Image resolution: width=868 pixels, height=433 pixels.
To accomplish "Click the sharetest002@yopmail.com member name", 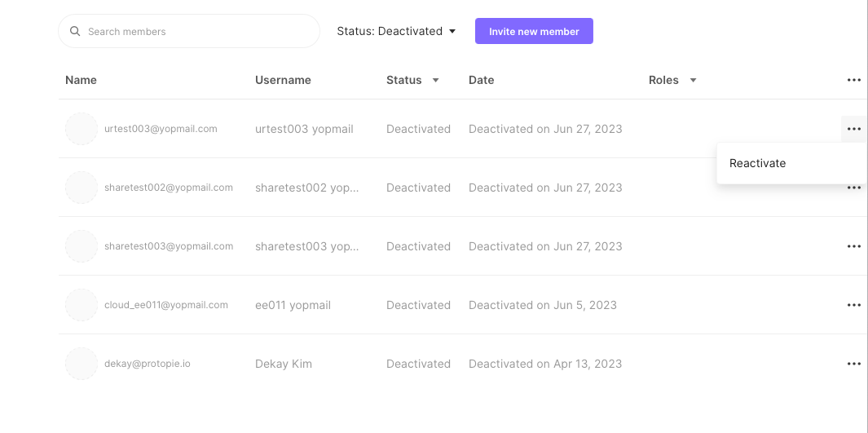I will tap(169, 188).
